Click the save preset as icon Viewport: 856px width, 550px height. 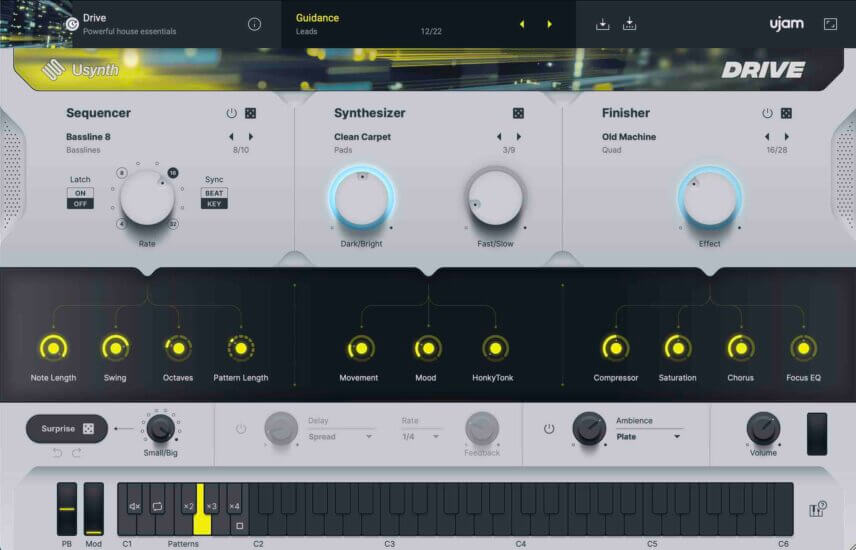coord(629,24)
